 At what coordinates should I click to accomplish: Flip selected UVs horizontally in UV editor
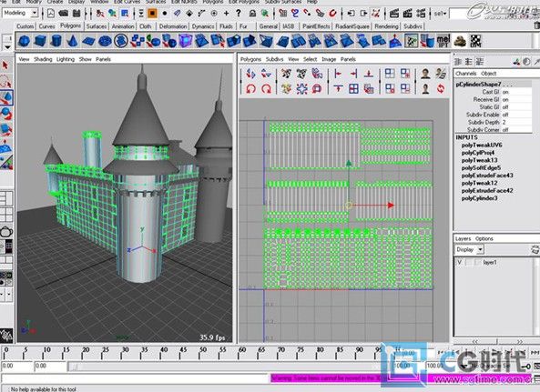[x=250, y=74]
